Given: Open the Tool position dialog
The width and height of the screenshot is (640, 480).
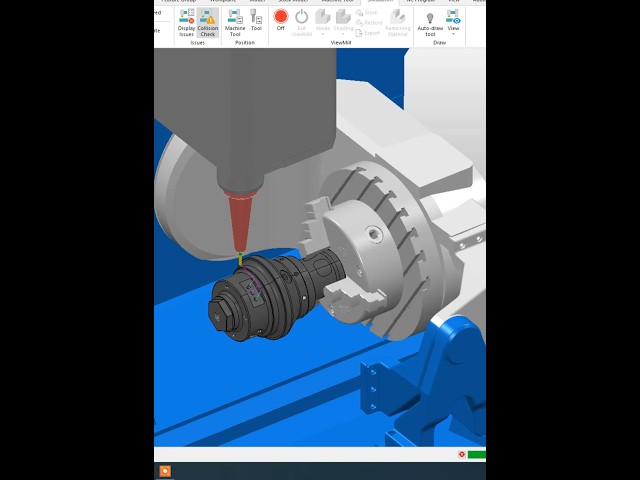Looking at the screenshot, I should 256,20.
